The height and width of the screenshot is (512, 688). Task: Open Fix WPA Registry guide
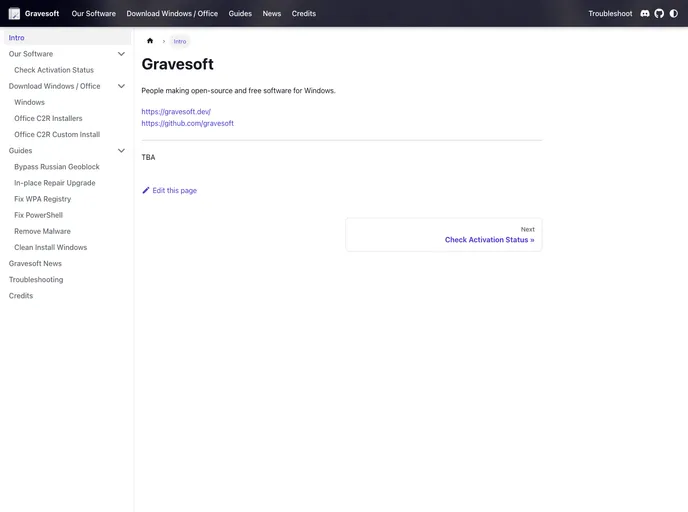click(43, 199)
